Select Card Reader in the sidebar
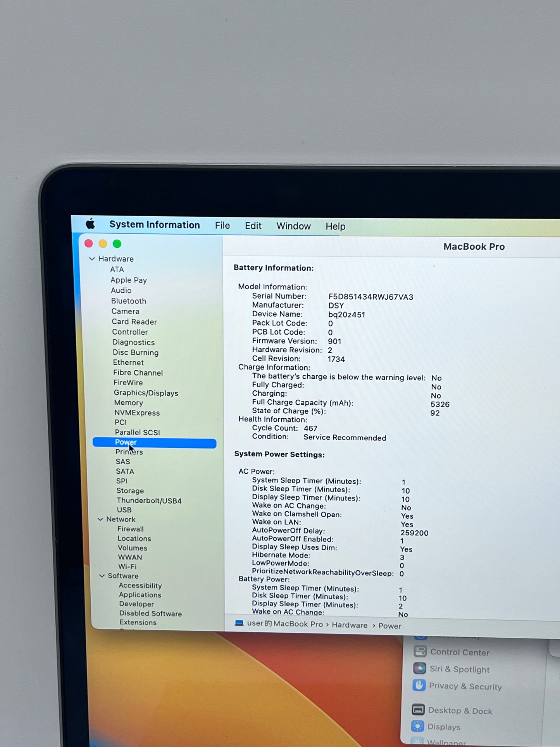The image size is (560, 747). point(134,322)
